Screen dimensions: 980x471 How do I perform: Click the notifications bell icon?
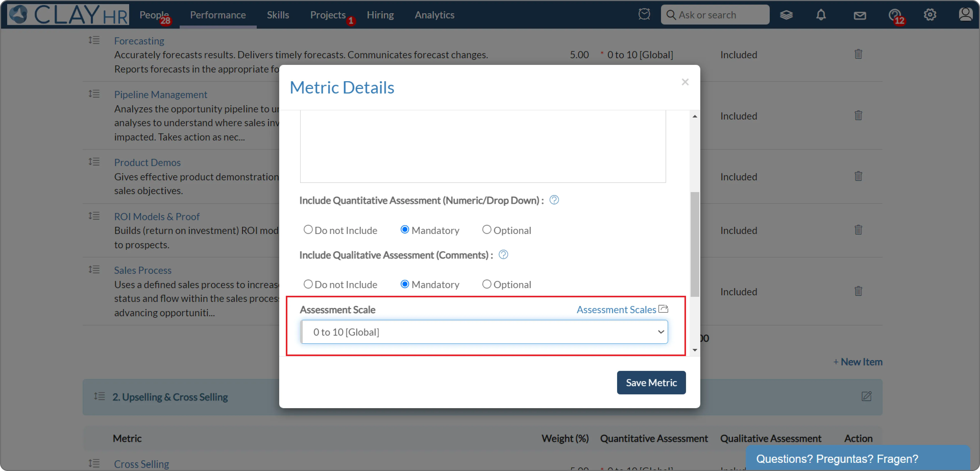coord(820,15)
